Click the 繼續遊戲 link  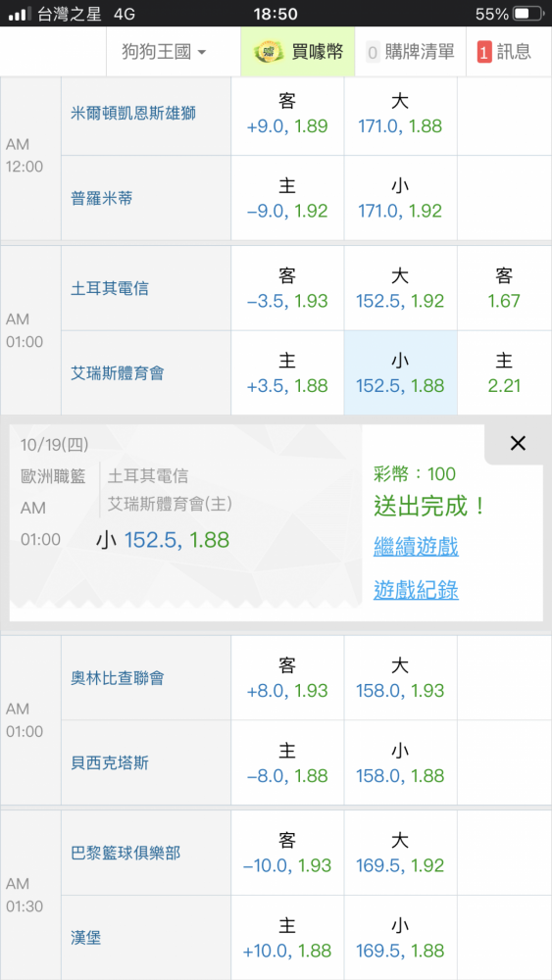point(416,546)
